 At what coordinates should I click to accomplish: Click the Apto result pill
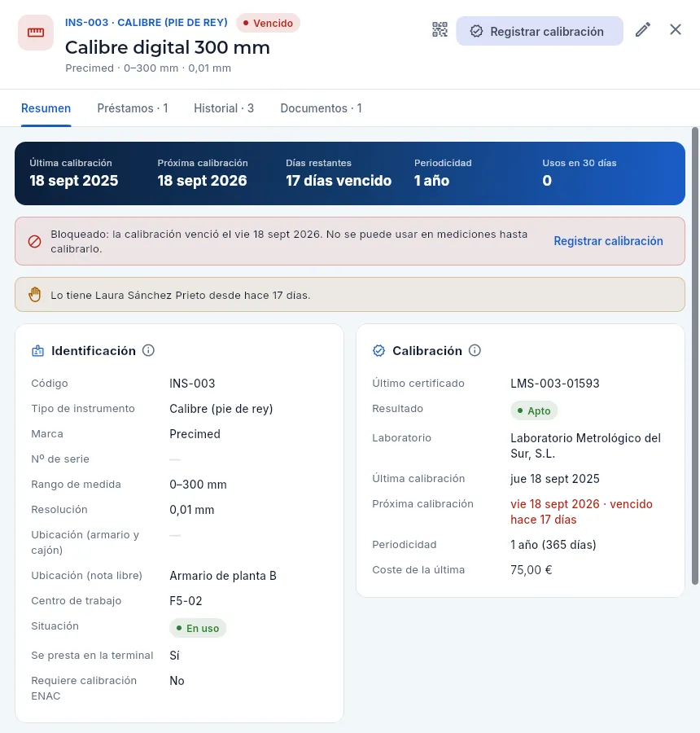pos(534,411)
